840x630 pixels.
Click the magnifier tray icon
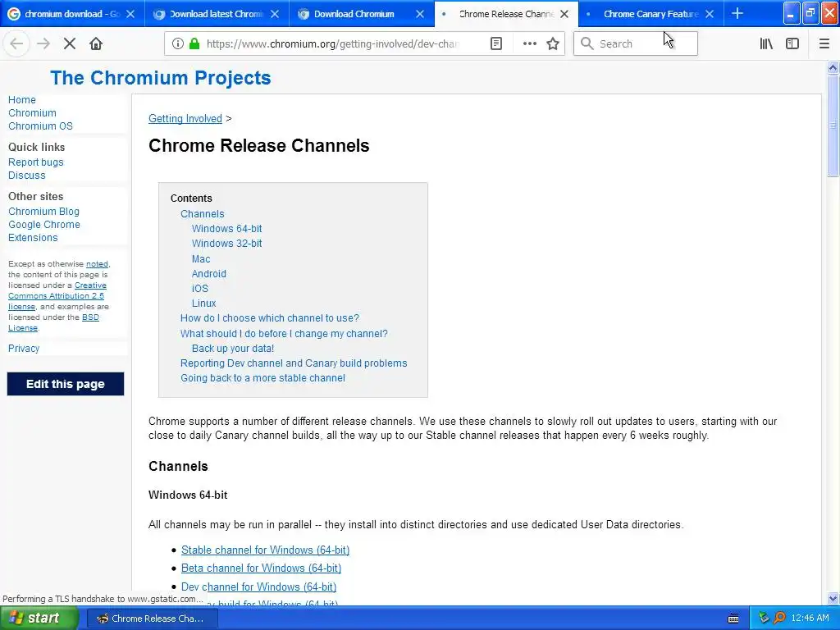pos(779,619)
